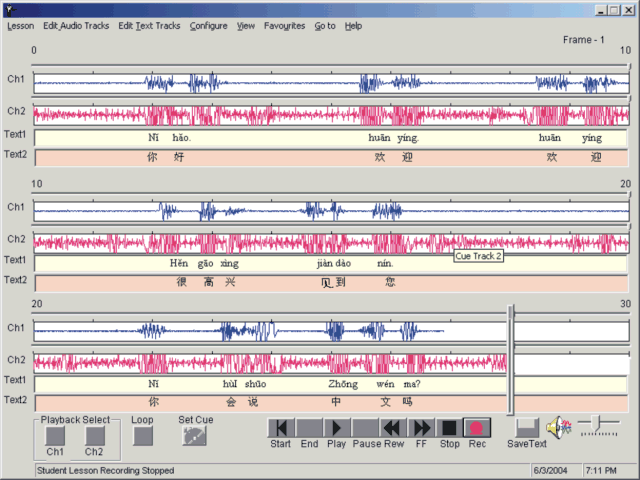Rewind using the Rew button
Viewport: 640px width, 480px height.
click(x=394, y=429)
